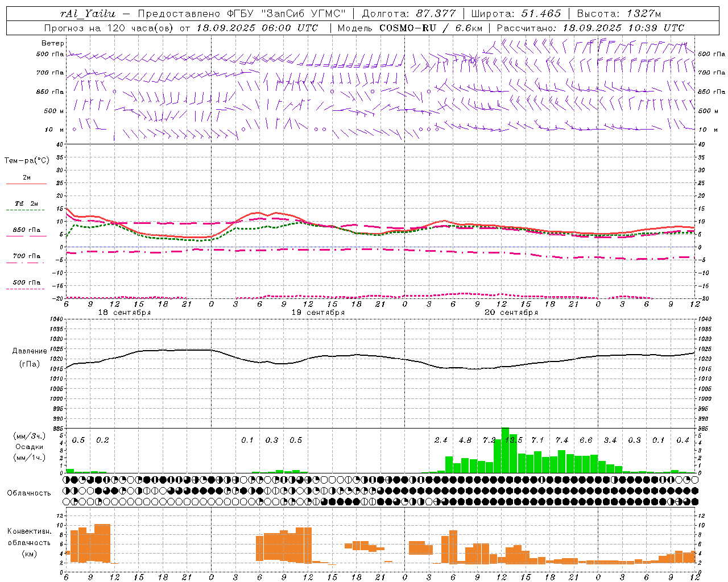Click the forecast start time 18.09.2025 06:00 UTC
Image resolution: width=728 pixels, height=582 pixels.
(257, 28)
